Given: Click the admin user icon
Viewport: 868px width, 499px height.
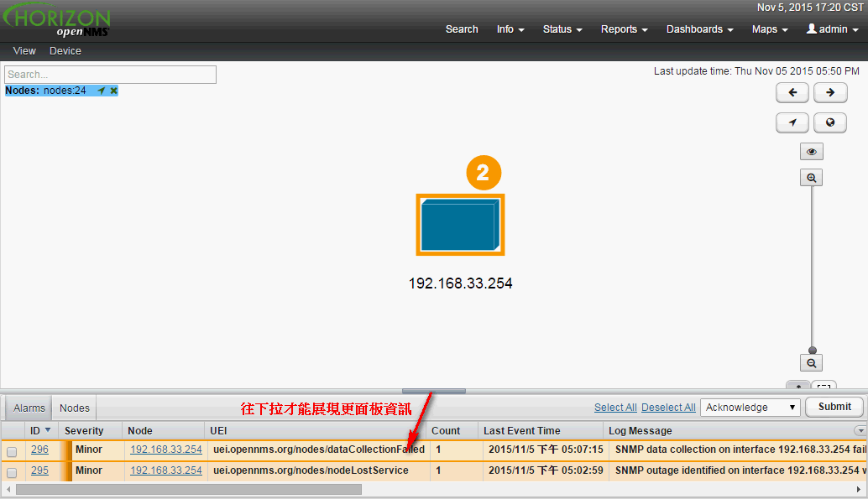Looking at the screenshot, I should pyautogui.click(x=812, y=29).
